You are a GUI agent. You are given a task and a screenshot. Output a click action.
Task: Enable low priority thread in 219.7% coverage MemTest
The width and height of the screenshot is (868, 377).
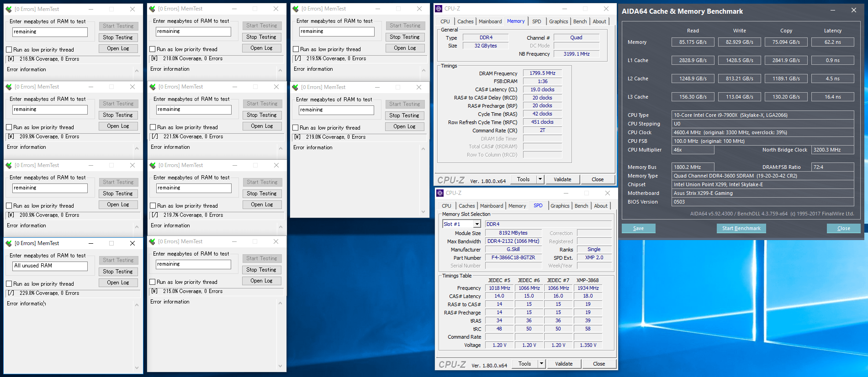[153, 206]
